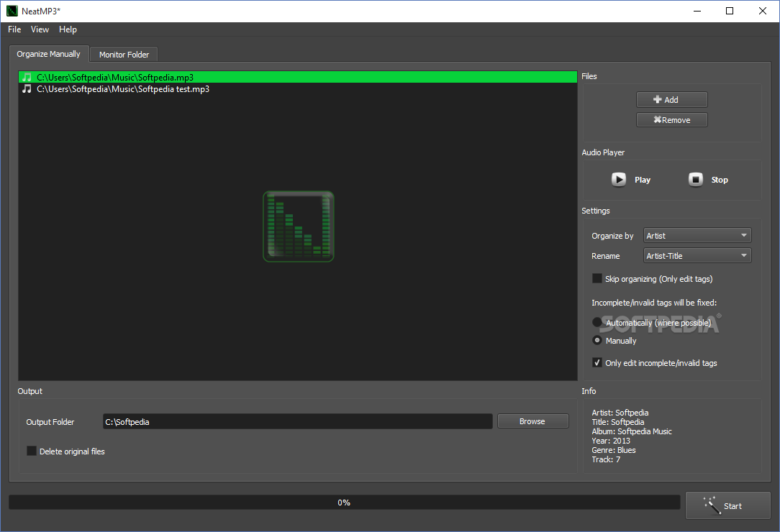Browse for an output folder
780x532 pixels.
(532, 421)
